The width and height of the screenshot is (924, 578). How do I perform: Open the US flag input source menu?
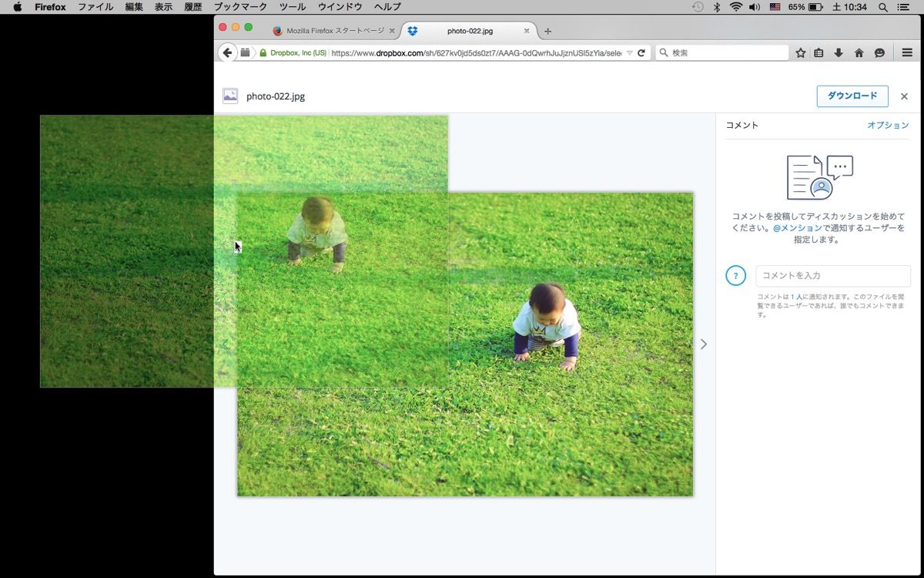click(x=775, y=7)
